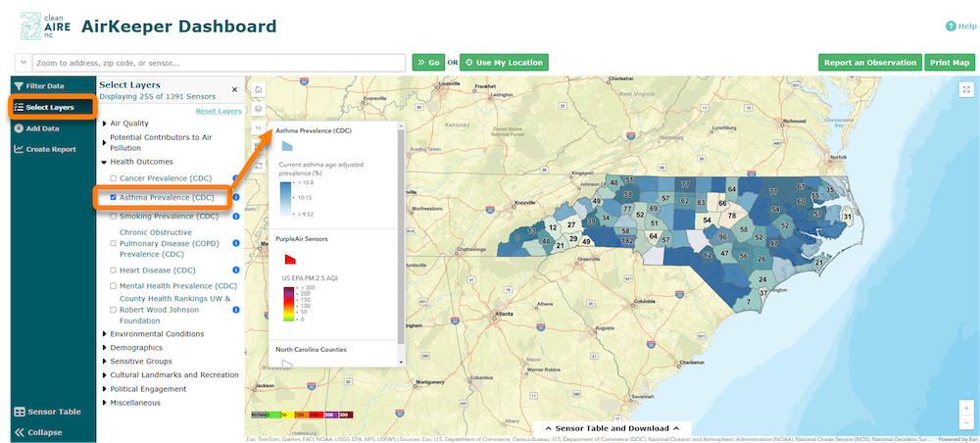Enter fullscreen map view
Viewport: 980px width, 443px height.
pos(967,89)
